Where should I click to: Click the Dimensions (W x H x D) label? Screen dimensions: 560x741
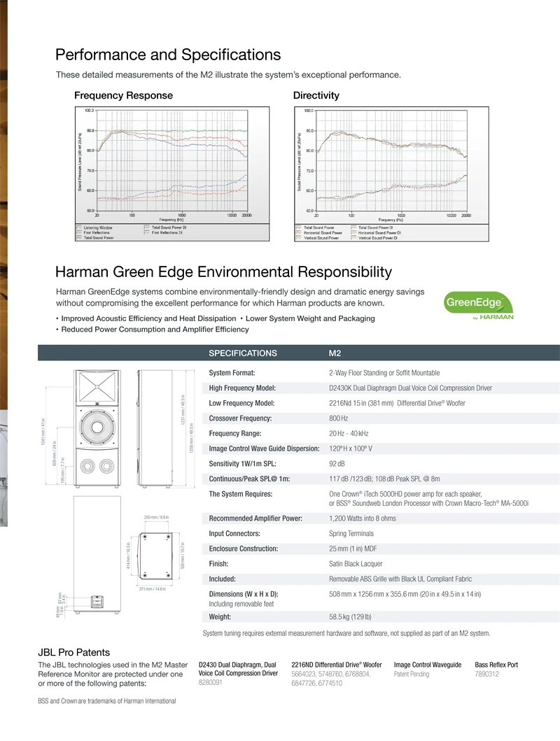click(244, 594)
